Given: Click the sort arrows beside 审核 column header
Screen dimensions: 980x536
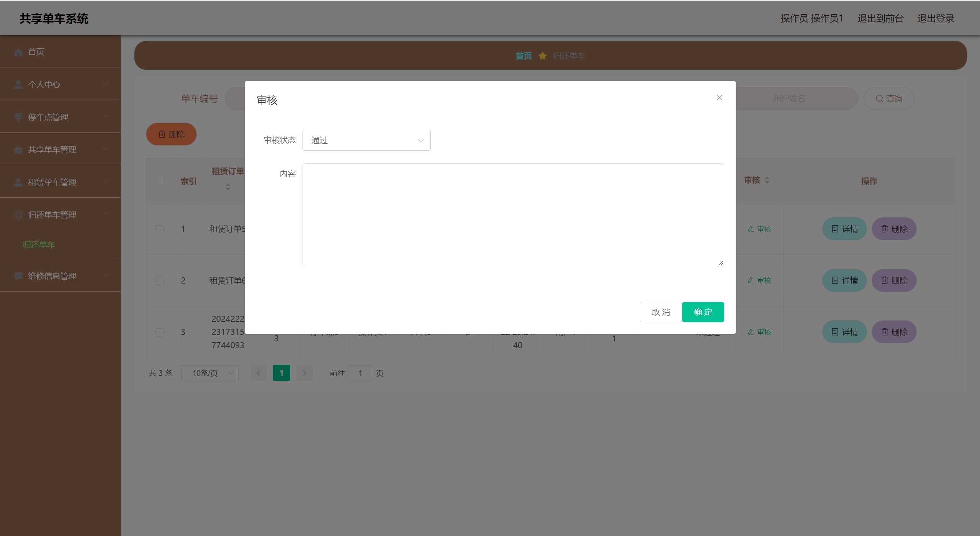Looking at the screenshot, I should coord(767,180).
